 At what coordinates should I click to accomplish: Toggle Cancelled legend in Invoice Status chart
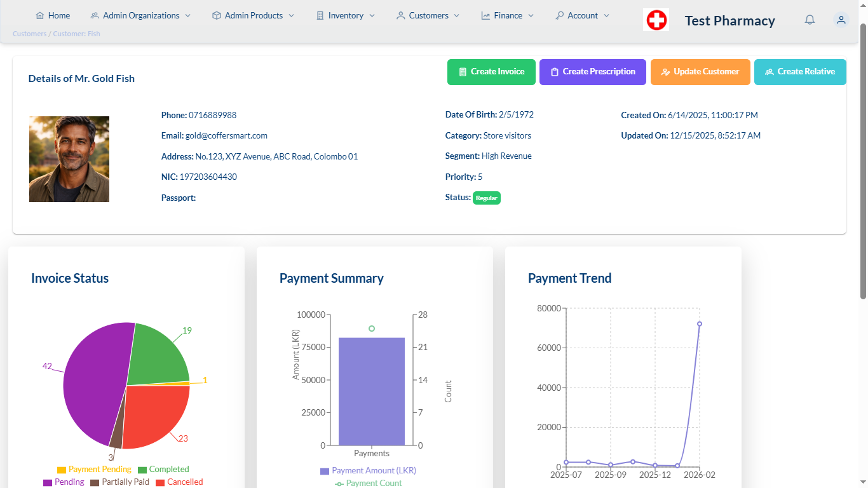(x=179, y=482)
